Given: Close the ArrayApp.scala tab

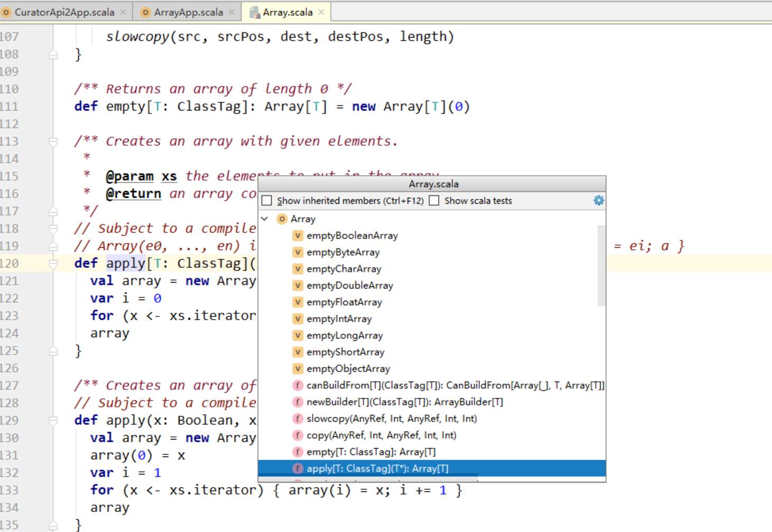Looking at the screenshot, I should (x=231, y=12).
